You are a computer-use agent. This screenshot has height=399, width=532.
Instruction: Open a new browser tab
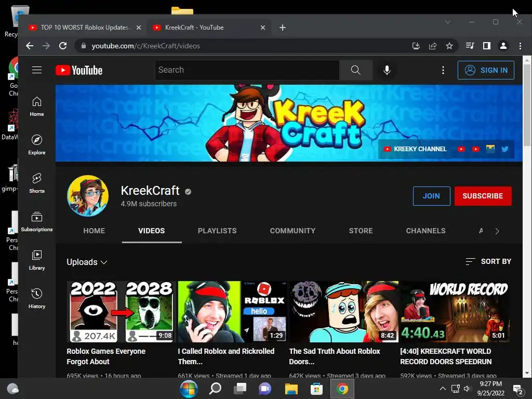[x=282, y=28]
